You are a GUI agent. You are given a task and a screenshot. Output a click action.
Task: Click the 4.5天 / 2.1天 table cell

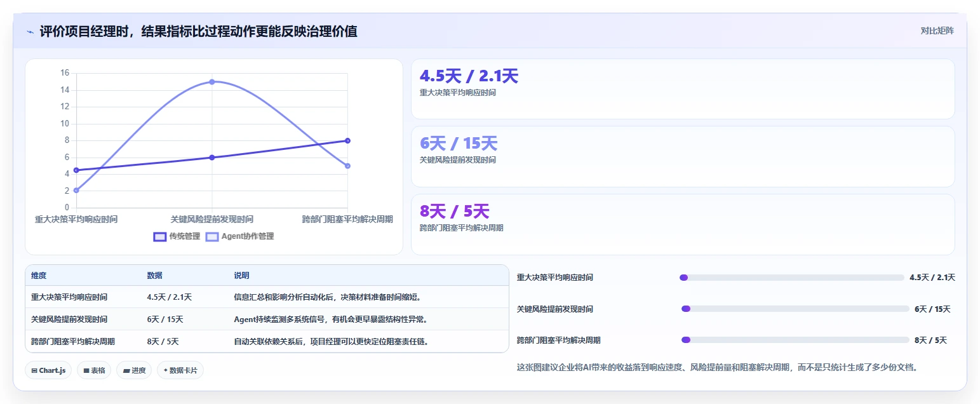(170, 297)
